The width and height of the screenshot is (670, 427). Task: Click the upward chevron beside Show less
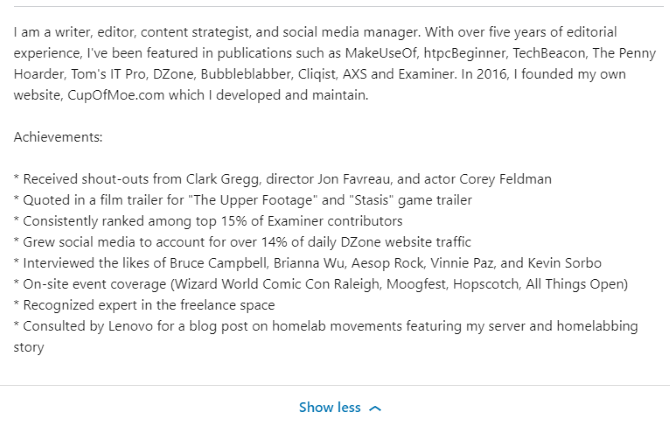click(x=375, y=409)
